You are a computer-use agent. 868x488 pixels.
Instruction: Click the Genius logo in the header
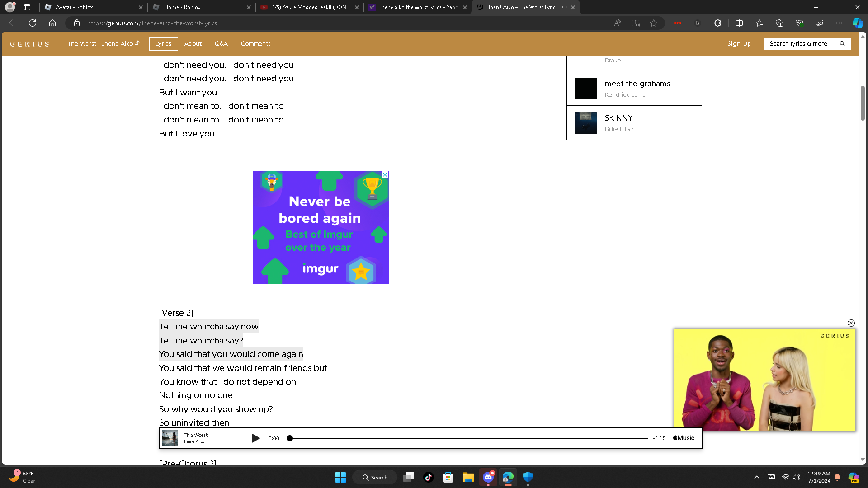click(30, 44)
